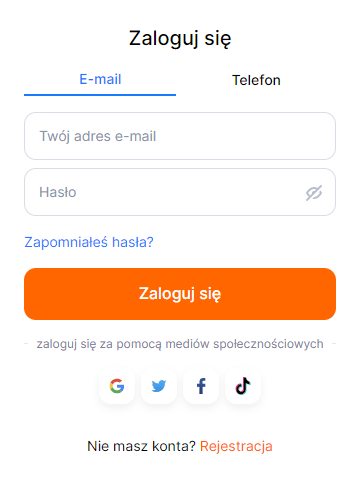360x477 pixels.
Task: Open the Zapomniałeś hasła? link
Action: pos(89,242)
